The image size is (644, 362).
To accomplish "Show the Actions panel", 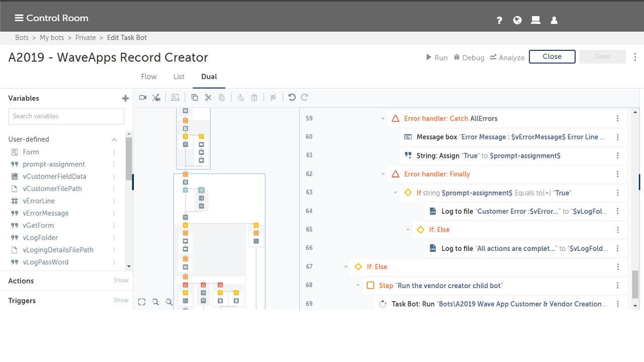I will click(x=121, y=281).
